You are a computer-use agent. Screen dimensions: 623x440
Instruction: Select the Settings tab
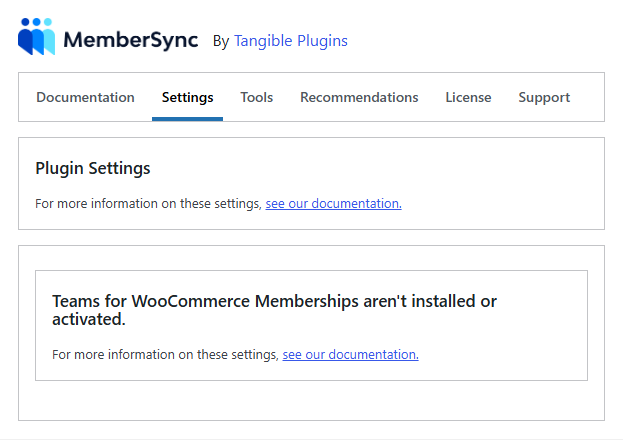coord(188,97)
